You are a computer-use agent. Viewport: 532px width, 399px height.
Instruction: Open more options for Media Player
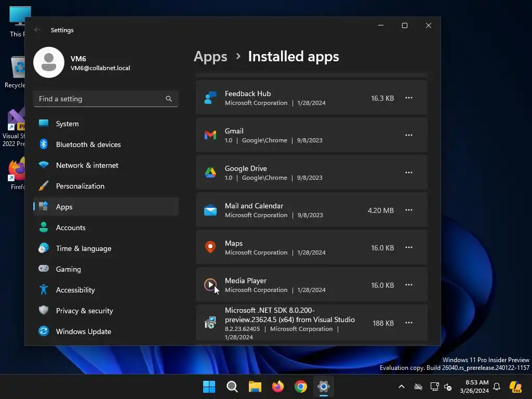409,285
